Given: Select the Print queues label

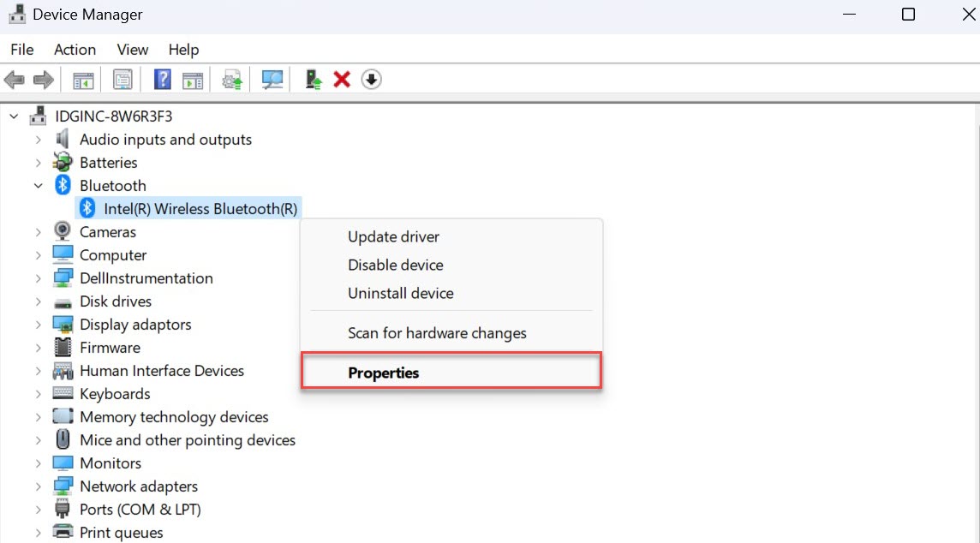Looking at the screenshot, I should point(122,533).
